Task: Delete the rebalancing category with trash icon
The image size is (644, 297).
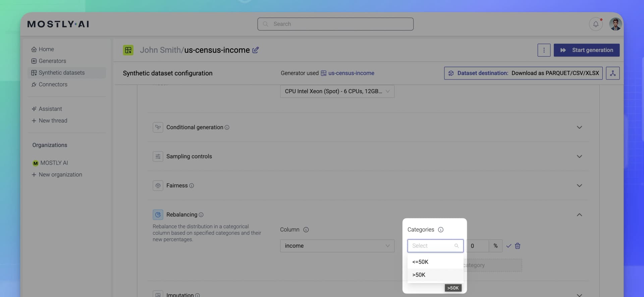Action: [518, 246]
